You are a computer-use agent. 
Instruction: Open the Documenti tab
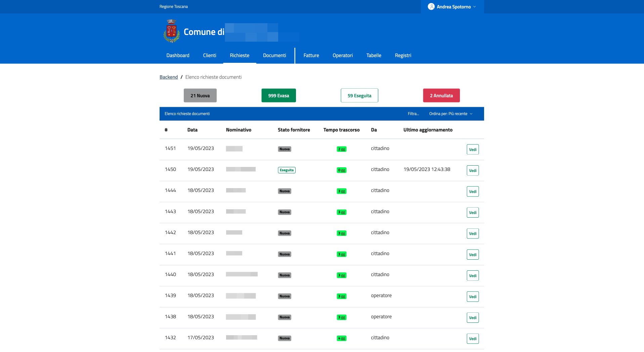(x=274, y=55)
